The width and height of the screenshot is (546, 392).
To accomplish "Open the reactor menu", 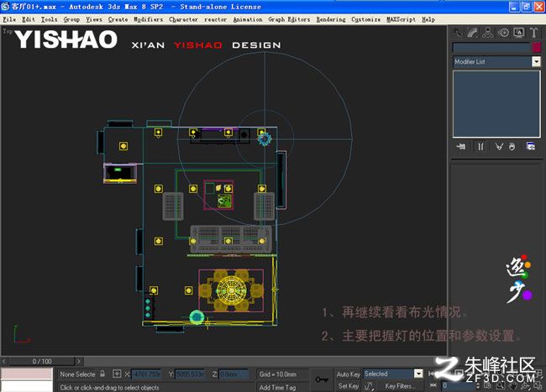I will [215, 19].
